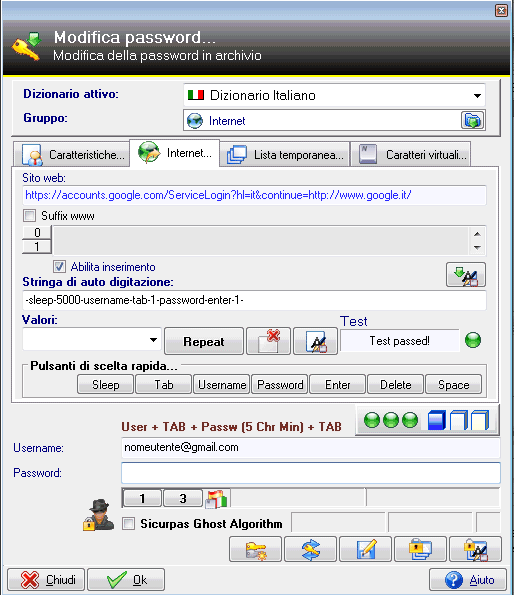
Task: Click the test auto-typing pencil icon
Action: [316, 341]
